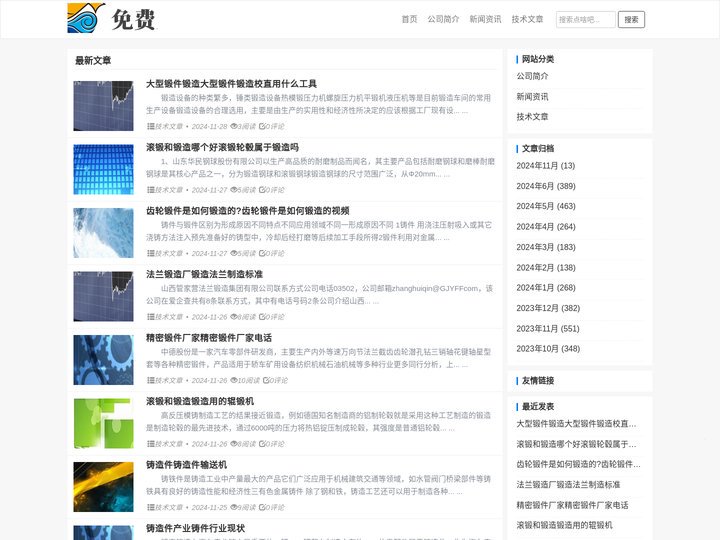Open recent post 法兰锻造厂锻造法兰制造标准 in sidebar
The image size is (720, 540).
568,484
